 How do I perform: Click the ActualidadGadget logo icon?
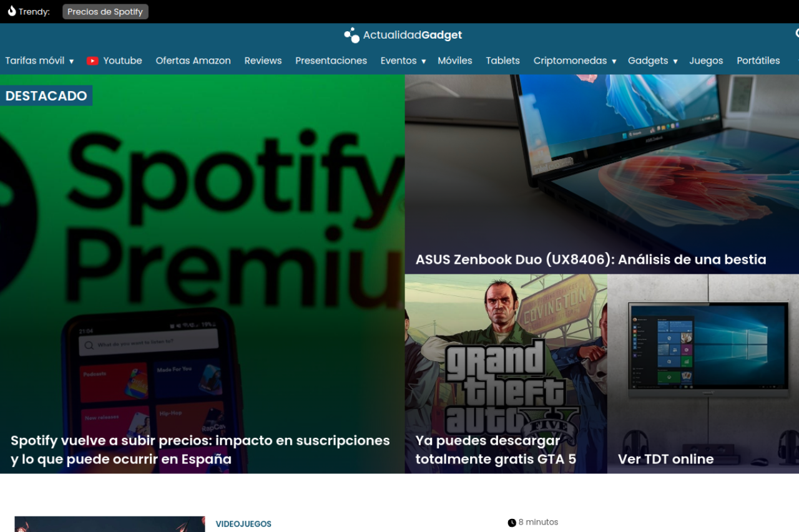click(351, 36)
